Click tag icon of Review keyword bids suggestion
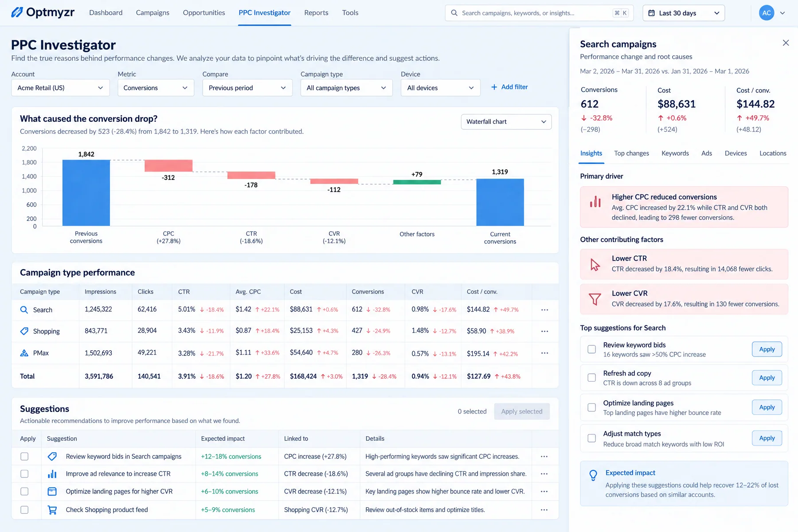The width and height of the screenshot is (798, 532). [x=52, y=456]
